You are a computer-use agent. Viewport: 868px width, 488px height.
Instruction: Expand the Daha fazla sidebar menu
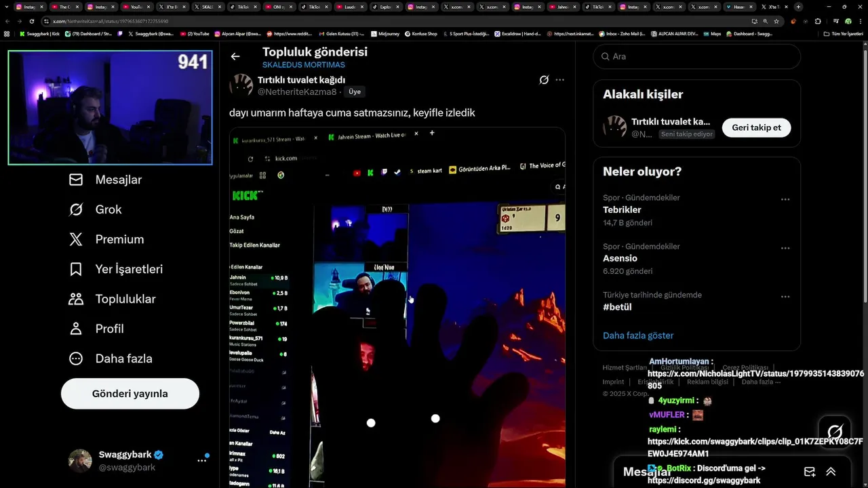click(x=110, y=359)
